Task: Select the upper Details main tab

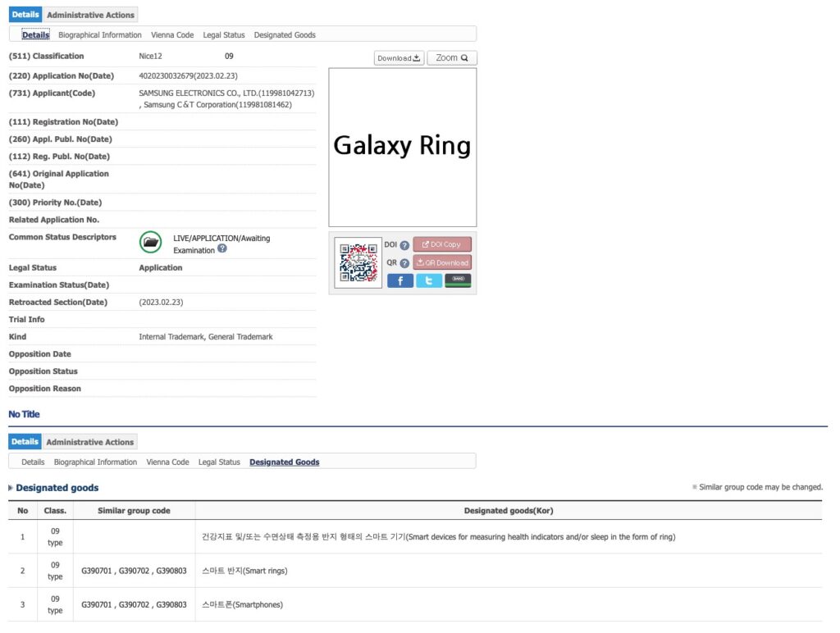Action: click(25, 15)
